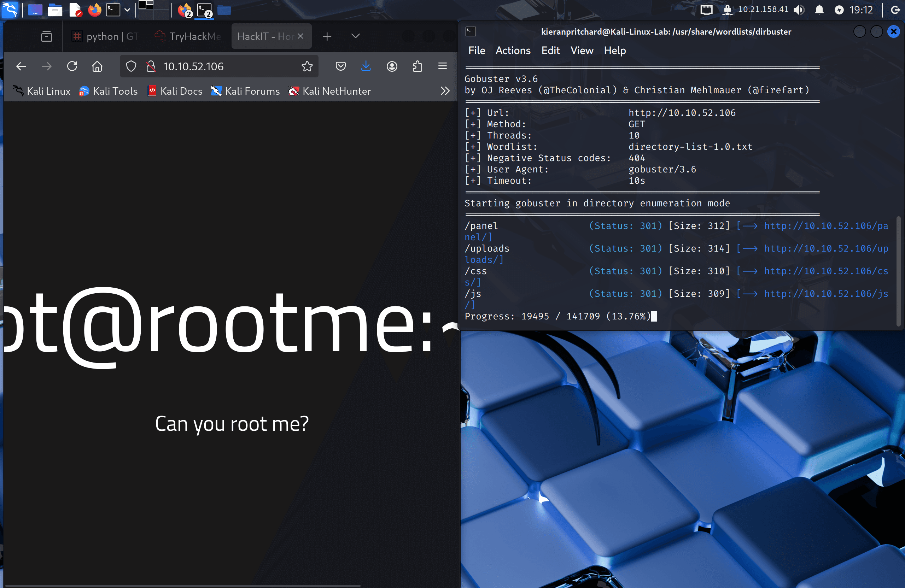Click the "directory-list-1.0.txt" wordlist value
905x588 pixels.
click(690, 147)
